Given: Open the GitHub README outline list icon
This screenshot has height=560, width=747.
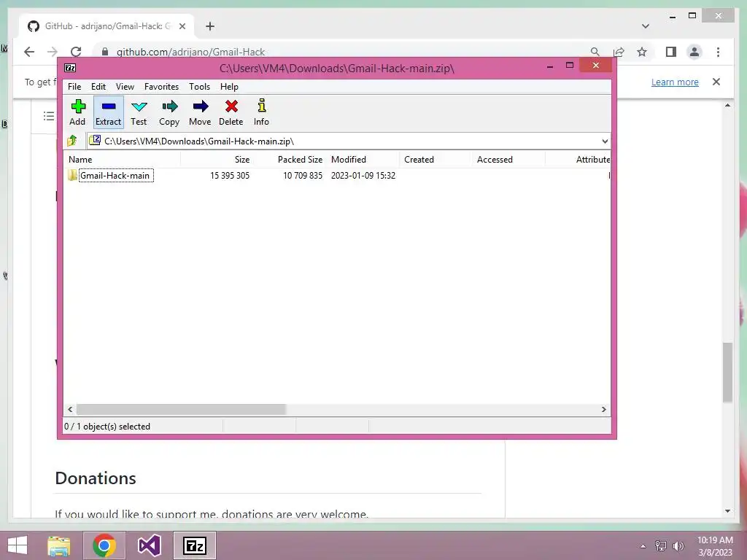Looking at the screenshot, I should point(49,116).
